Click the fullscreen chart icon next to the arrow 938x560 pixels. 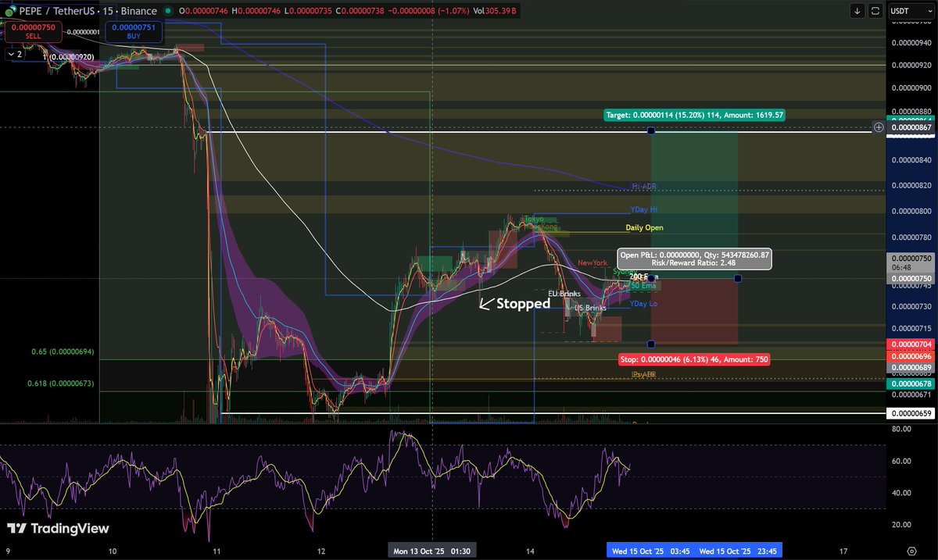[x=875, y=11]
